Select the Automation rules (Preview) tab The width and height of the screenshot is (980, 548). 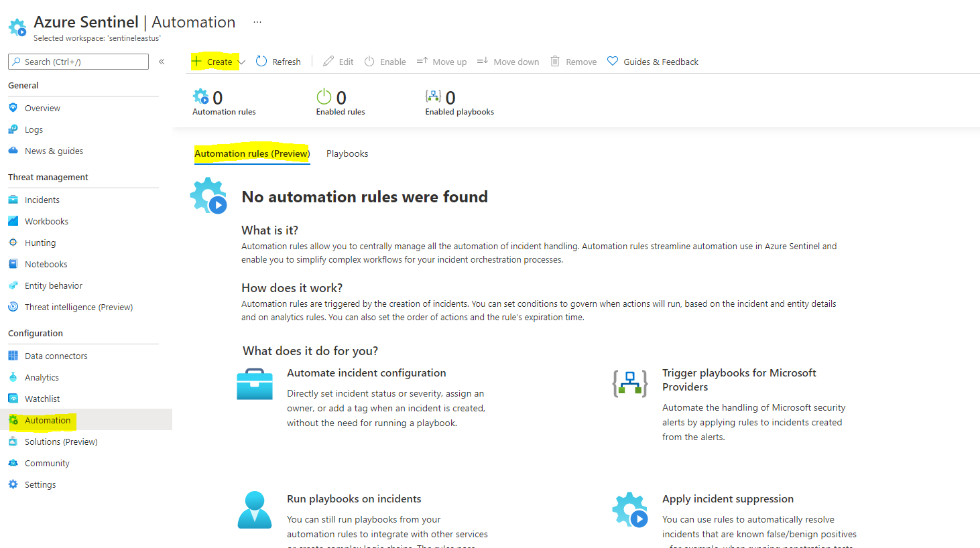[252, 153]
